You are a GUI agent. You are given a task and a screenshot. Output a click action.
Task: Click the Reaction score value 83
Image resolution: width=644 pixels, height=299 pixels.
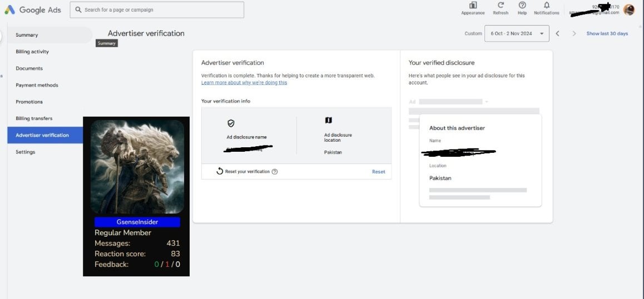[x=175, y=254]
